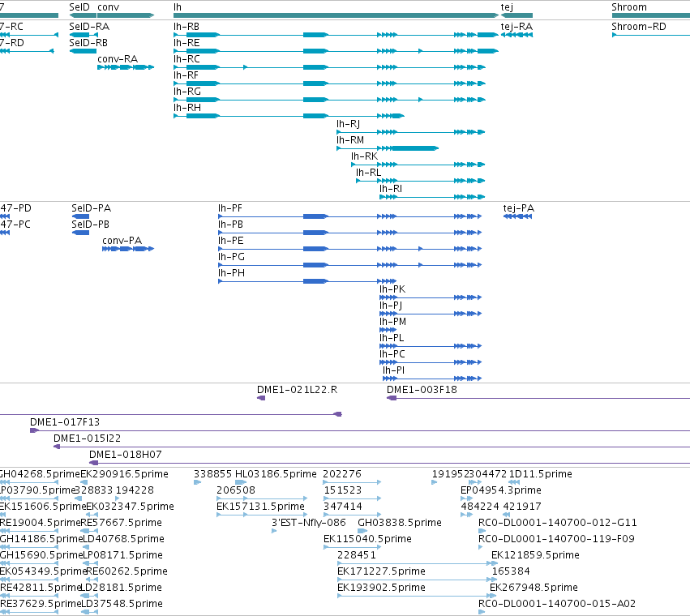Viewport: 690px width, 616px height.
Task: Click protein Ih-PB
Action: pos(349,233)
